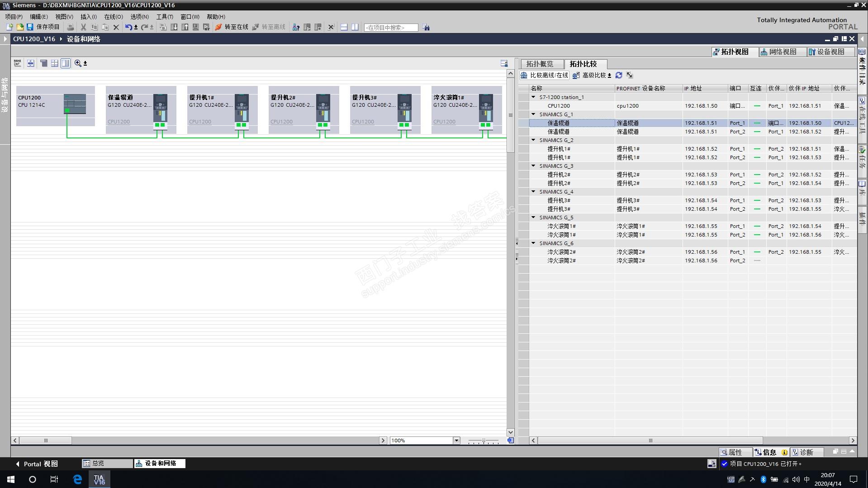868x488 pixels.
Task: Click the print icon in toolbar
Action: pos(71,27)
